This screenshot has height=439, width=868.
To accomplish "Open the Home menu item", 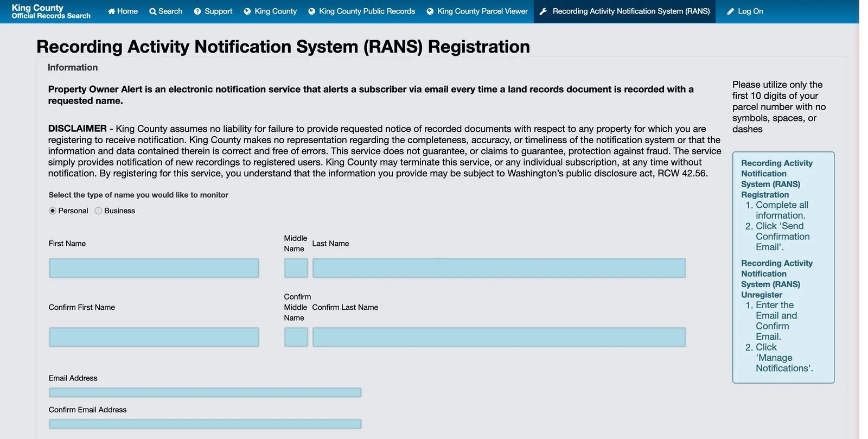I will click(x=123, y=11).
